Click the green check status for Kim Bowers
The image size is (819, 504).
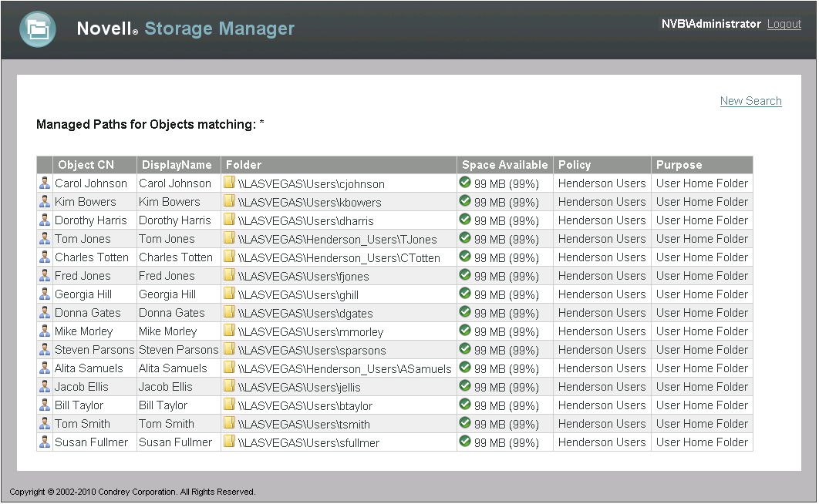click(x=465, y=201)
